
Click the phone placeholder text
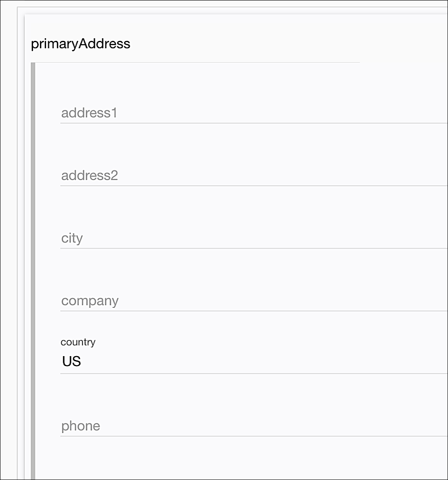(80, 427)
